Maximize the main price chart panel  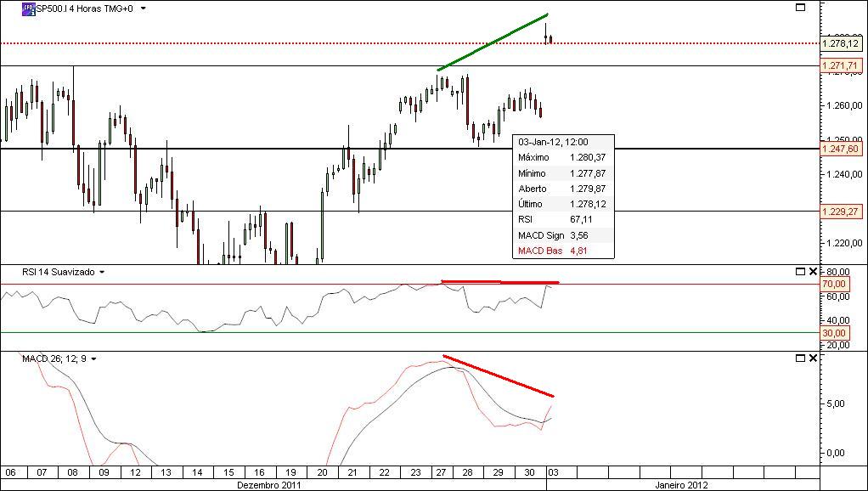pyautogui.click(x=800, y=7)
